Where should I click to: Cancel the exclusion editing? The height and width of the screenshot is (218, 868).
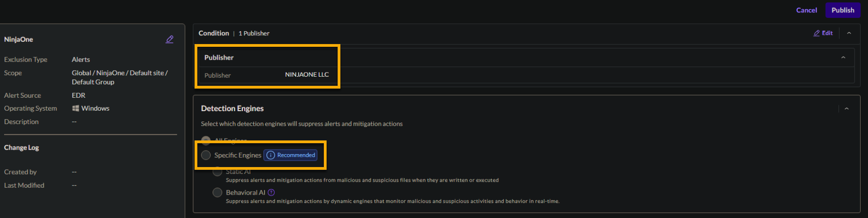click(x=806, y=10)
